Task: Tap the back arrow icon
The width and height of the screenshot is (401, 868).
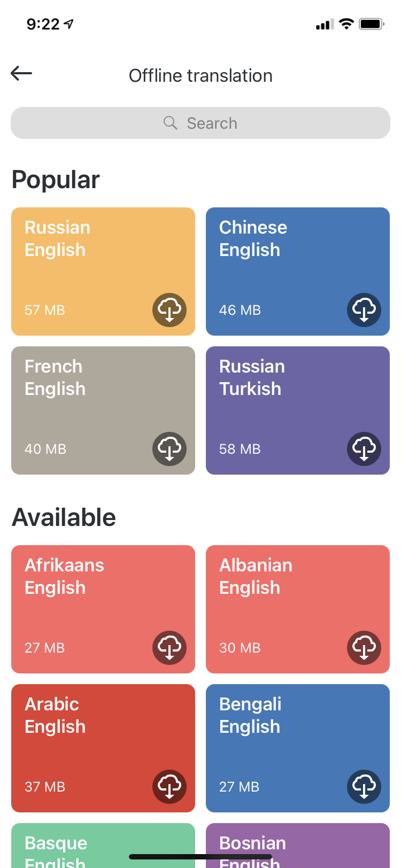Action: click(x=21, y=73)
